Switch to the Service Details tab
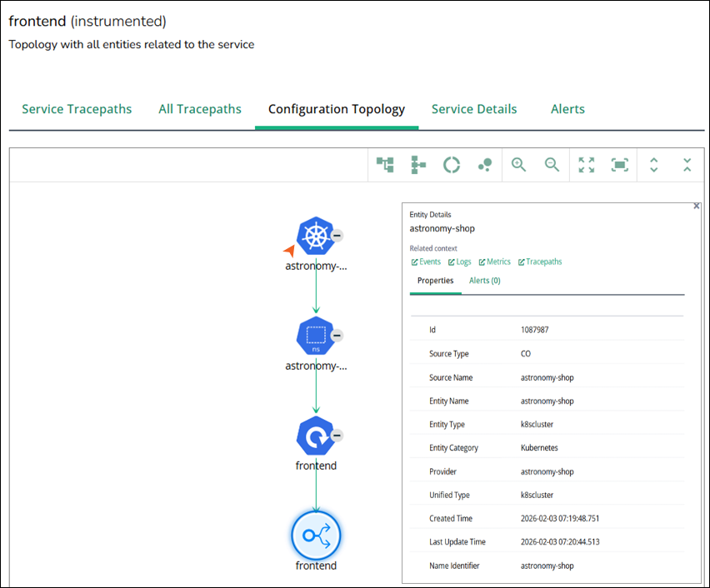 click(474, 109)
